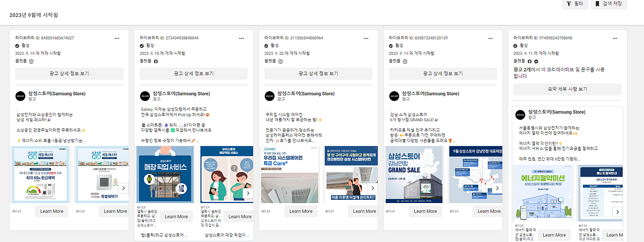Open more options for ad ID 273434938840044
The height and width of the screenshot is (242, 644).
pyautogui.click(x=242, y=38)
